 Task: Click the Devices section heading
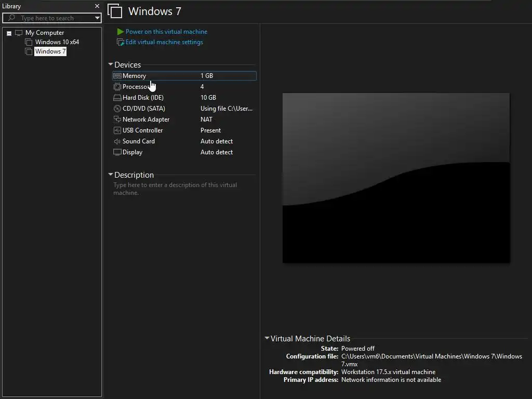click(128, 64)
